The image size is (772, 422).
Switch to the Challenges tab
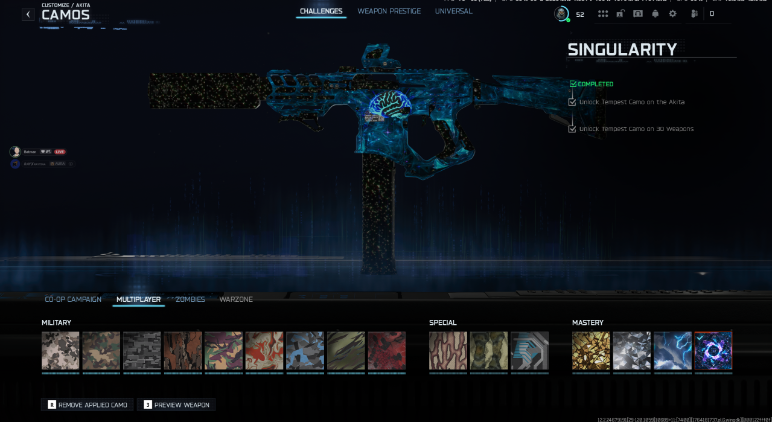click(321, 11)
